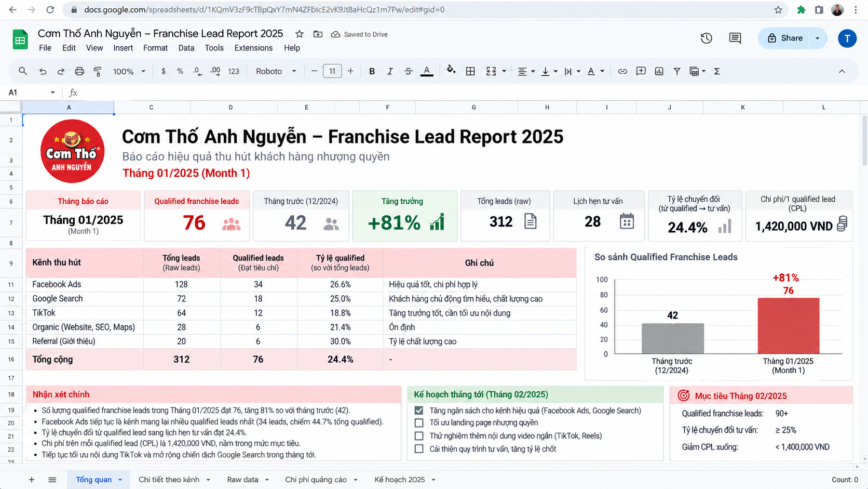Increase font size with plus
The height and width of the screenshot is (489, 868).
(350, 71)
